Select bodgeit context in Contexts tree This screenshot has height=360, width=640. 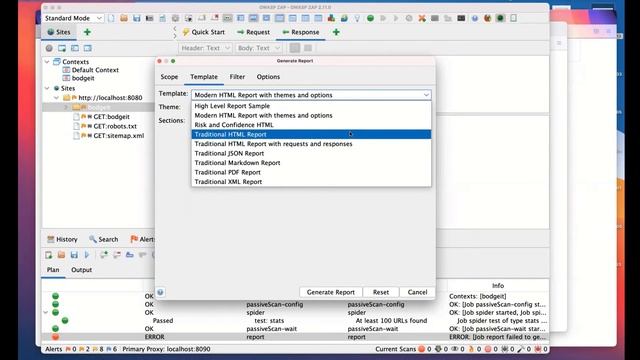pyautogui.click(x=83, y=78)
